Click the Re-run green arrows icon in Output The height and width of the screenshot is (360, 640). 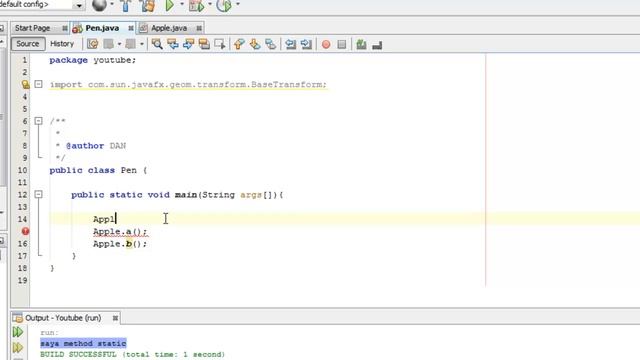click(x=18, y=332)
